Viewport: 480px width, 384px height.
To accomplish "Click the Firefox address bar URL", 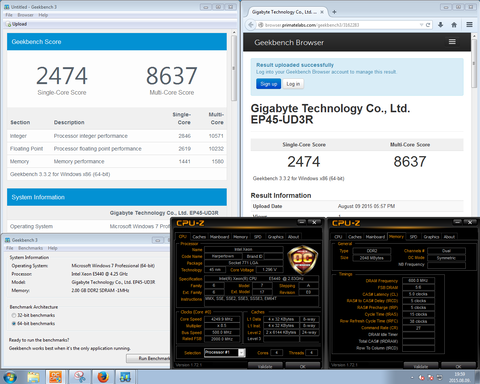I will [312, 25].
